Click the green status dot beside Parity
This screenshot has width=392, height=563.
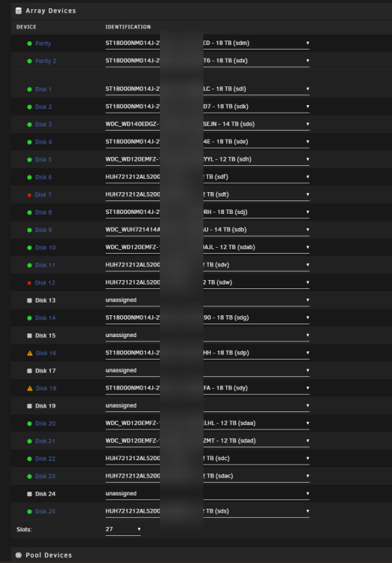(x=29, y=44)
